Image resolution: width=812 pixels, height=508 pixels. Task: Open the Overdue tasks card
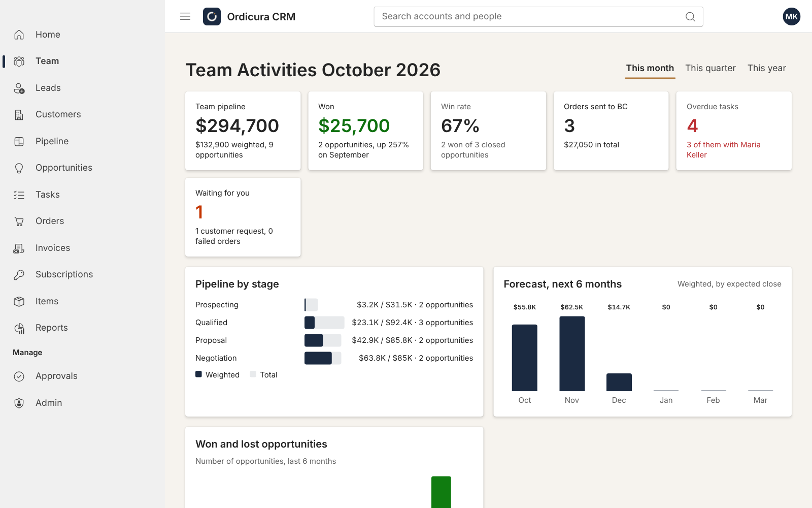coord(734,131)
